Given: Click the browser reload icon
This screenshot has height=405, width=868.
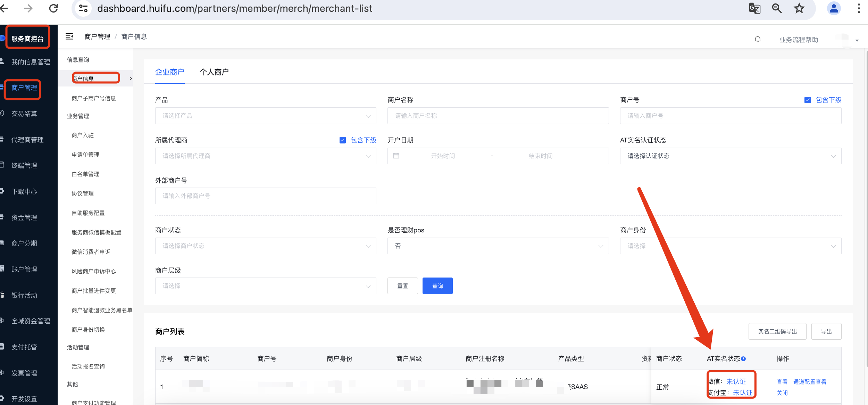Looking at the screenshot, I should [53, 8].
